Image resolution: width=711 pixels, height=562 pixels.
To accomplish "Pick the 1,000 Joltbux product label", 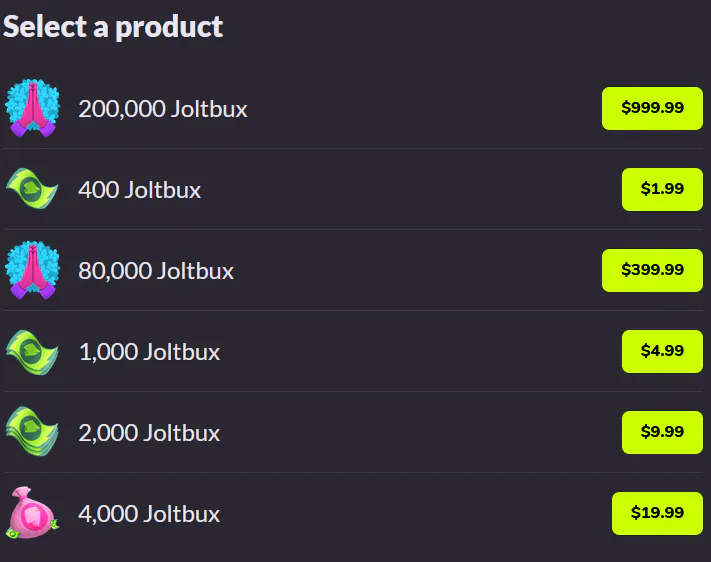I will click(150, 352).
